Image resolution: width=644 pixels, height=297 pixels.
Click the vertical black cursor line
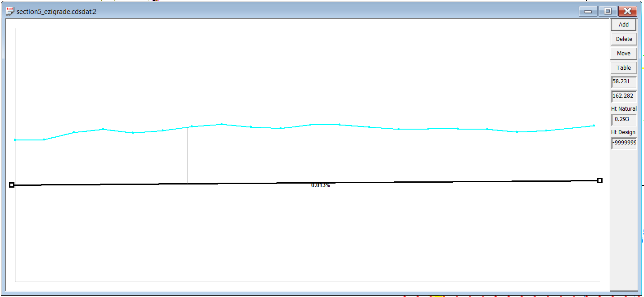[x=187, y=155]
